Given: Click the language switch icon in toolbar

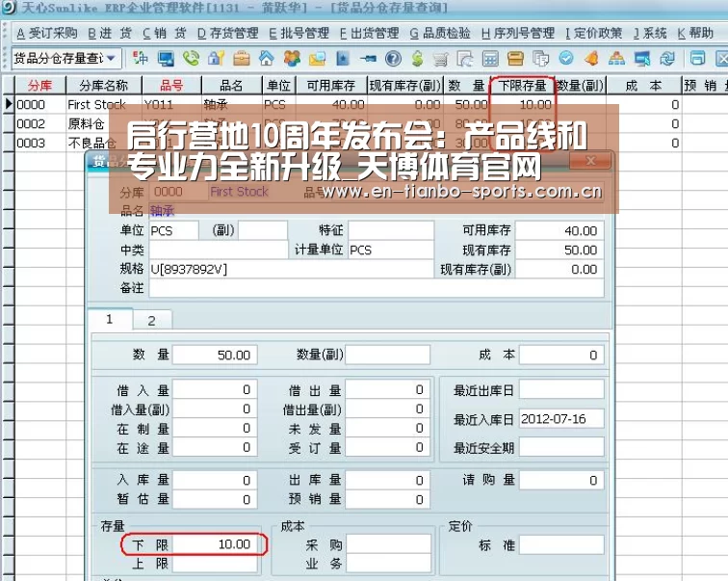Looking at the screenshot, I should 141,58.
